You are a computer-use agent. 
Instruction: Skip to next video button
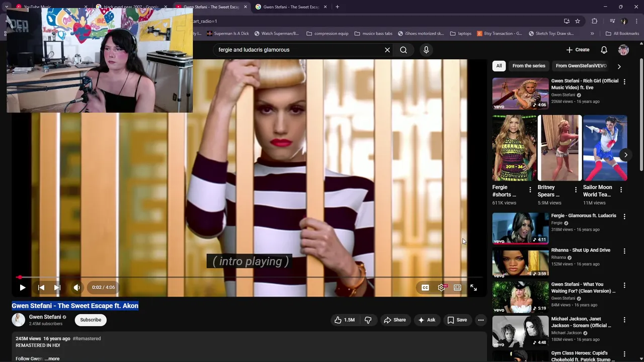pos(57,288)
